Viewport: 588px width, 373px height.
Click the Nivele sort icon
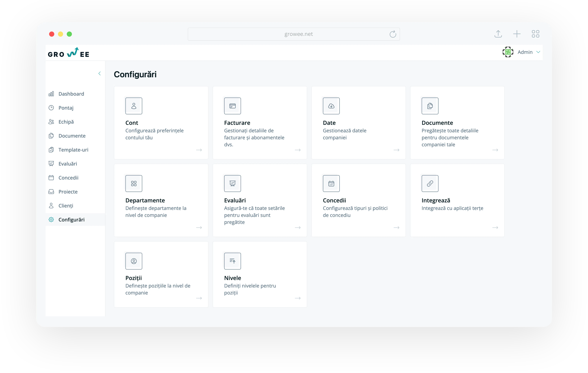click(x=233, y=261)
